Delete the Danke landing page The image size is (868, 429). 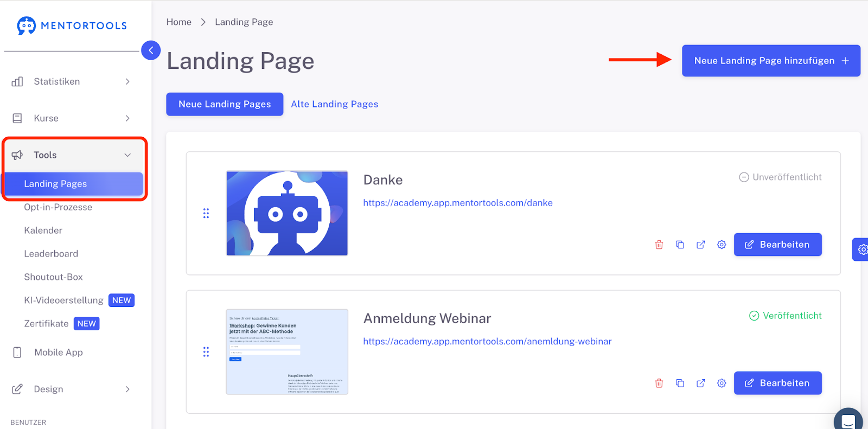coord(659,245)
